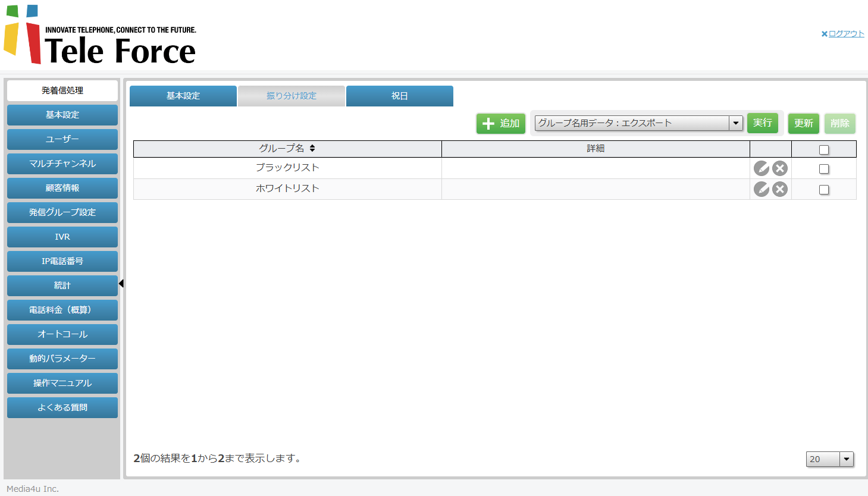Click the plus icon on the 追加 button
The height and width of the screenshot is (496, 868).
click(488, 123)
